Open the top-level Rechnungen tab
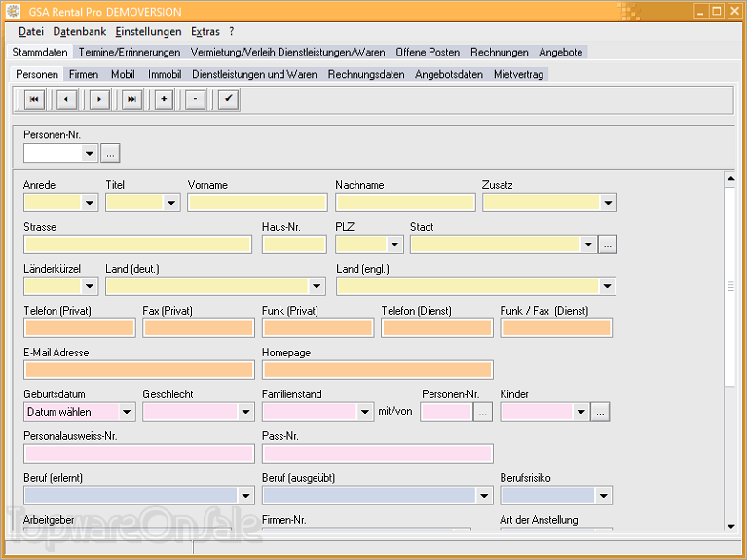The height and width of the screenshot is (560, 747). tap(500, 52)
